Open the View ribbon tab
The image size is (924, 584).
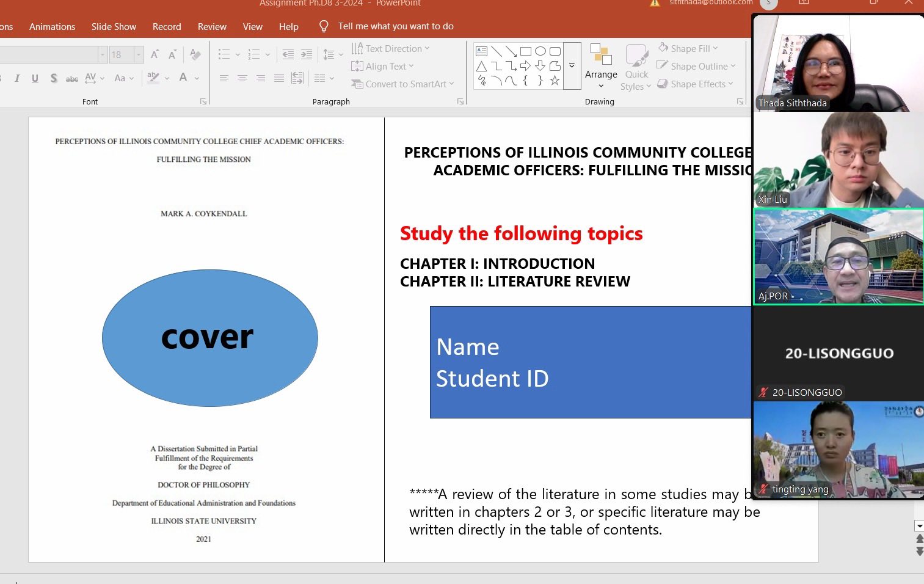click(252, 26)
